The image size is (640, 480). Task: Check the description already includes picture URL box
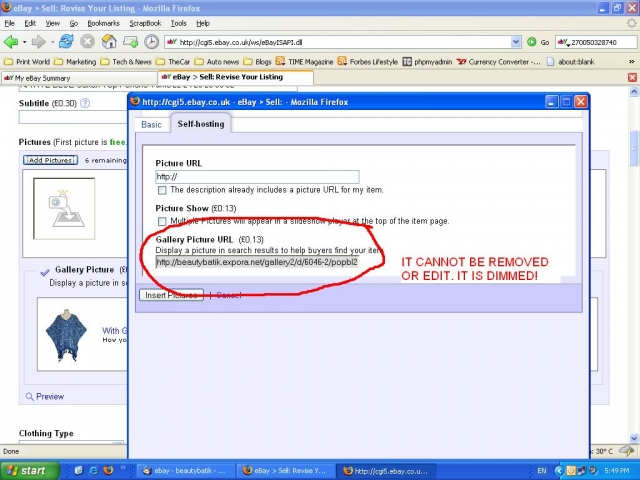tap(162, 190)
